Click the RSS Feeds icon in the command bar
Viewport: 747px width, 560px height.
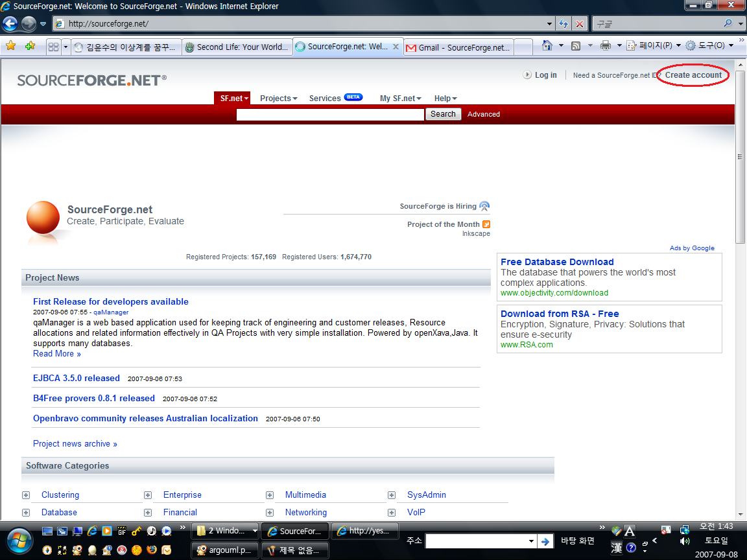576,46
